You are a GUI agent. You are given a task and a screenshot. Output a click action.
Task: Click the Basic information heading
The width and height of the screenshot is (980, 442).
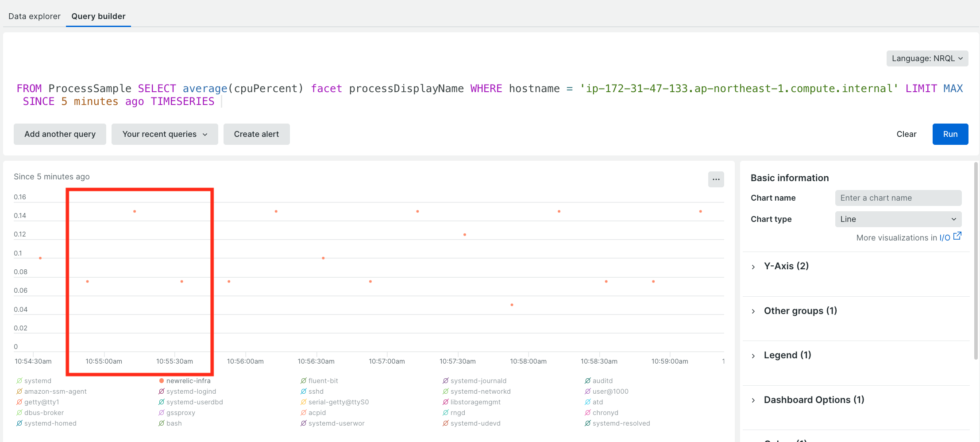tap(790, 178)
